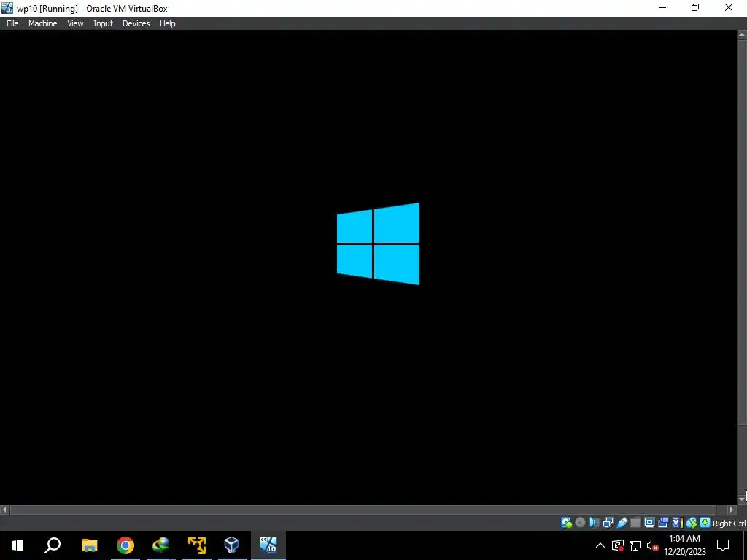Click the vertical scrollbar thumb

pos(742,231)
